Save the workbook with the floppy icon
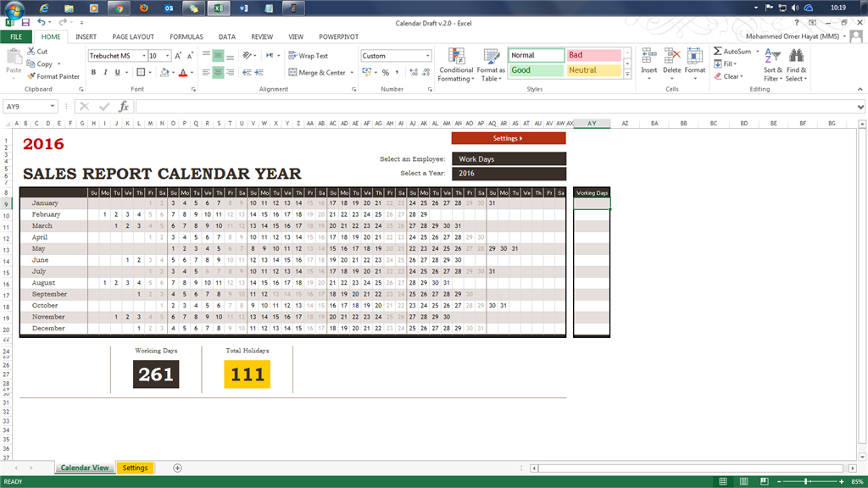This screenshot has height=488, width=868. [25, 23]
